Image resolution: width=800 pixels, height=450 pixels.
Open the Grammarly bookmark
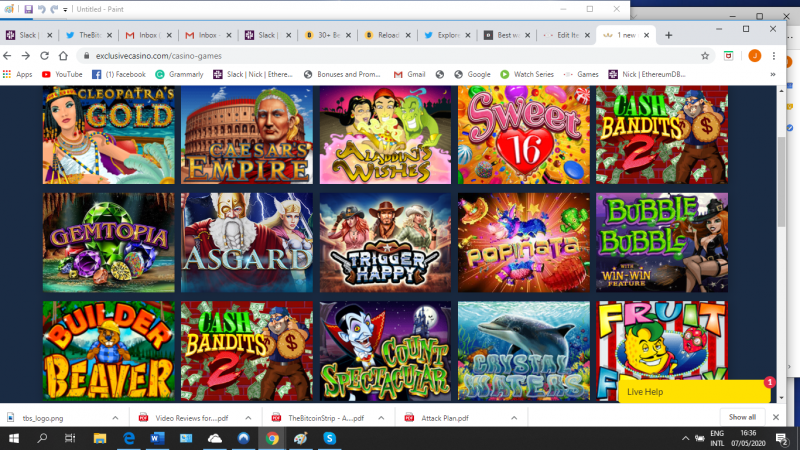tap(180, 74)
